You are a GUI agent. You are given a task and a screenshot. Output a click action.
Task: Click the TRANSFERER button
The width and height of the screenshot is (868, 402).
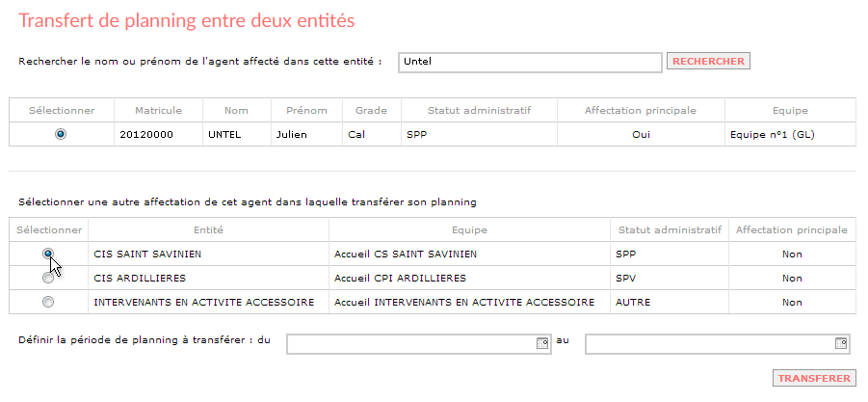[x=814, y=378]
